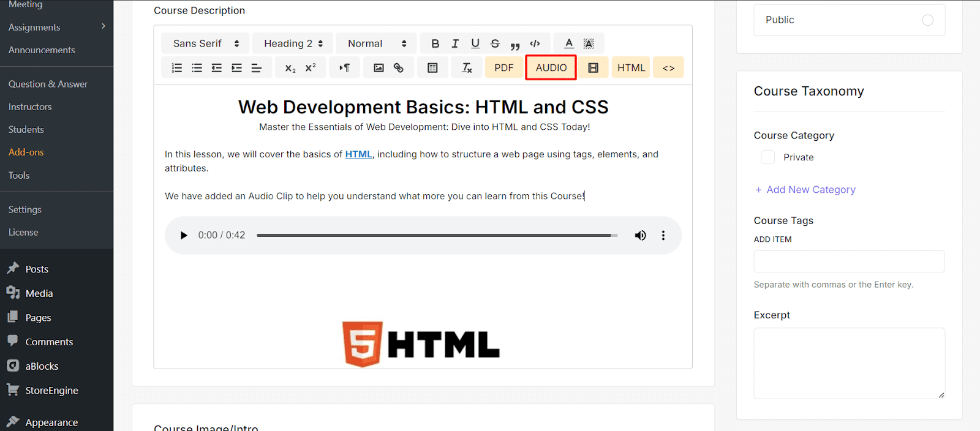Open Add-ons in the sidebar menu
Viewport: 980px width, 431px height.
click(x=26, y=152)
